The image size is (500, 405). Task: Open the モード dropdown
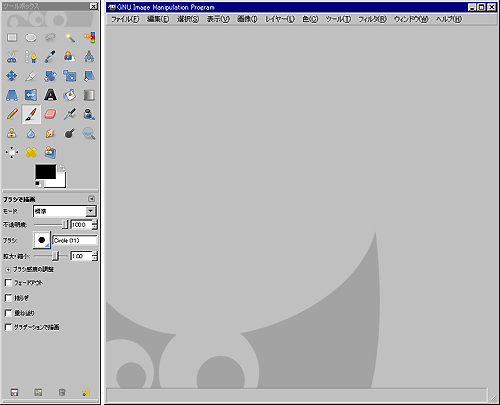pyautogui.click(x=65, y=211)
